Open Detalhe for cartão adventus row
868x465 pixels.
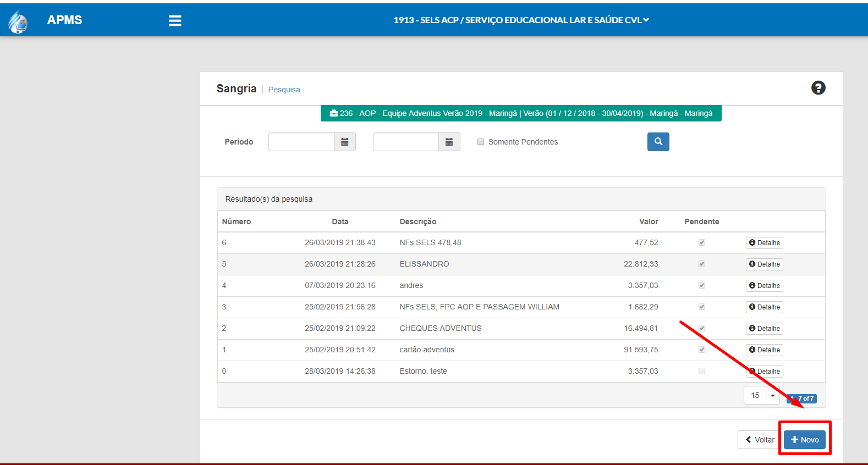[x=764, y=350]
